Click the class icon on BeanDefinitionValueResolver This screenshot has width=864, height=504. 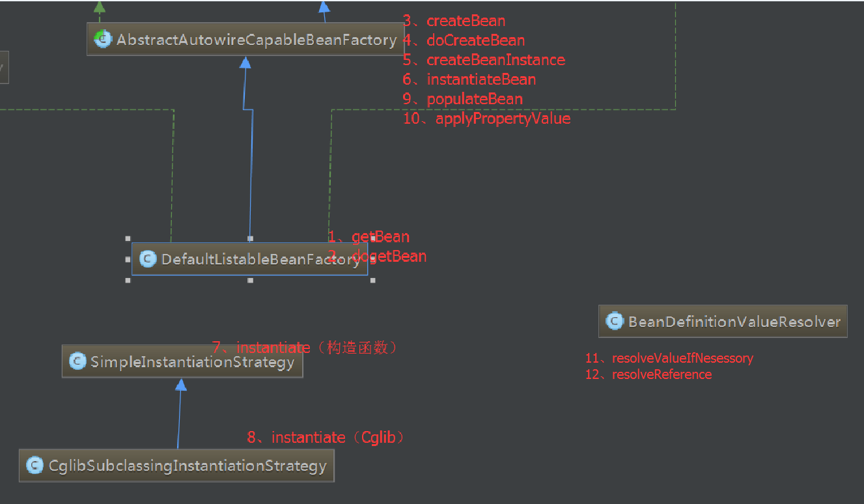click(613, 321)
